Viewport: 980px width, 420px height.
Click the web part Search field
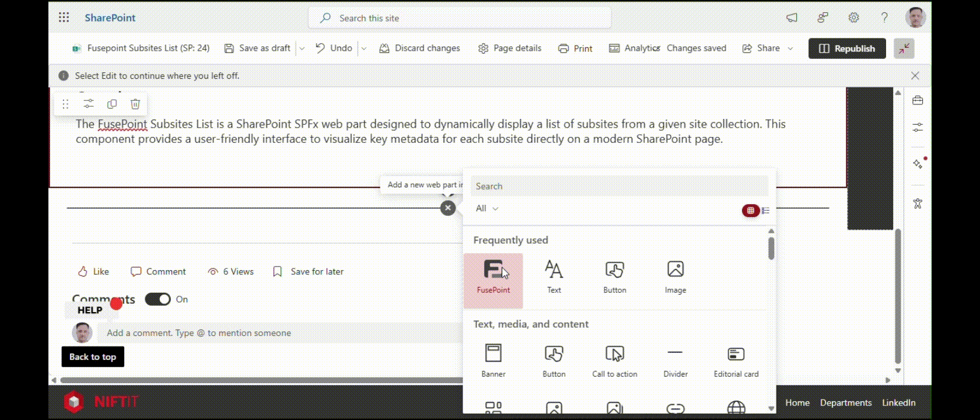coord(619,186)
